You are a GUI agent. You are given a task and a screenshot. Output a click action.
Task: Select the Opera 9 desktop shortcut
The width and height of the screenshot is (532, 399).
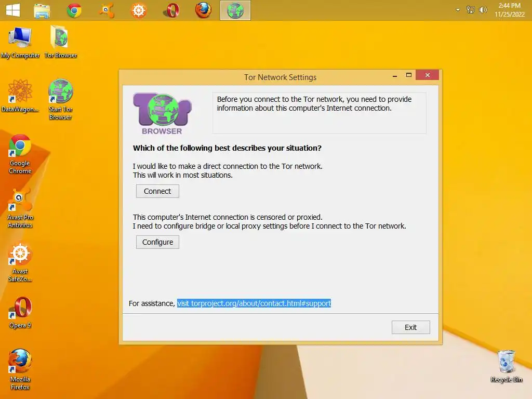coord(20,312)
